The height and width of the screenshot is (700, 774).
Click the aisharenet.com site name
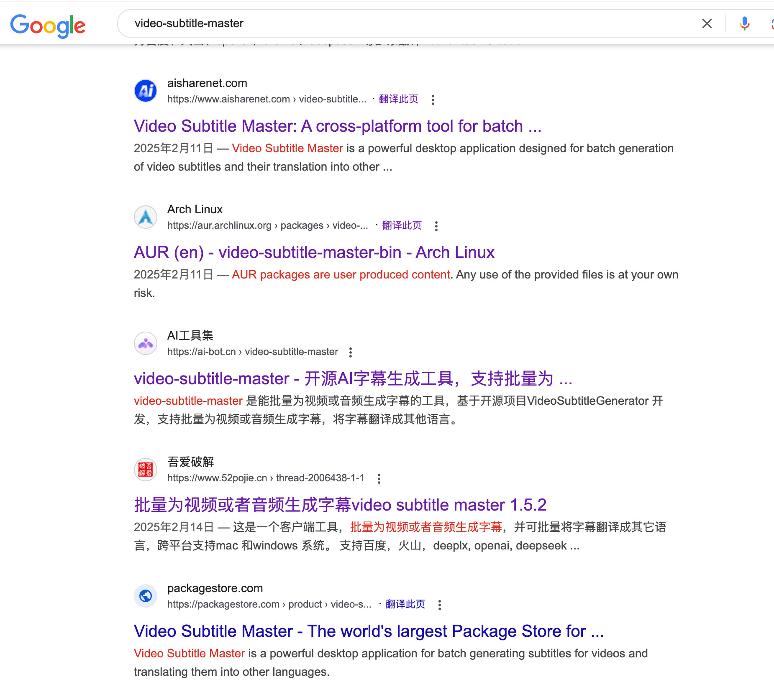tap(207, 83)
